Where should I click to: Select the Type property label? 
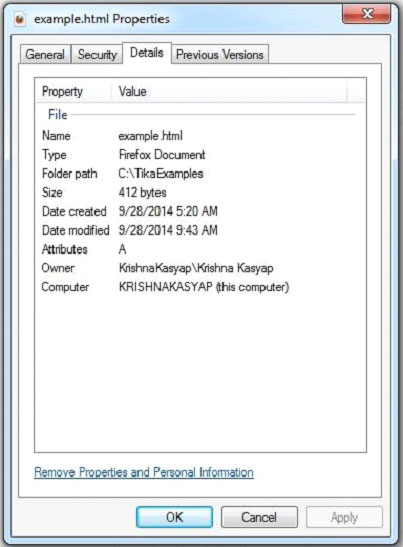coord(54,155)
